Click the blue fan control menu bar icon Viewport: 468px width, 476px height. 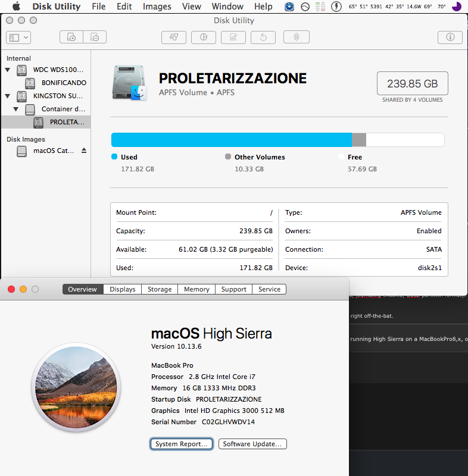[x=289, y=7]
